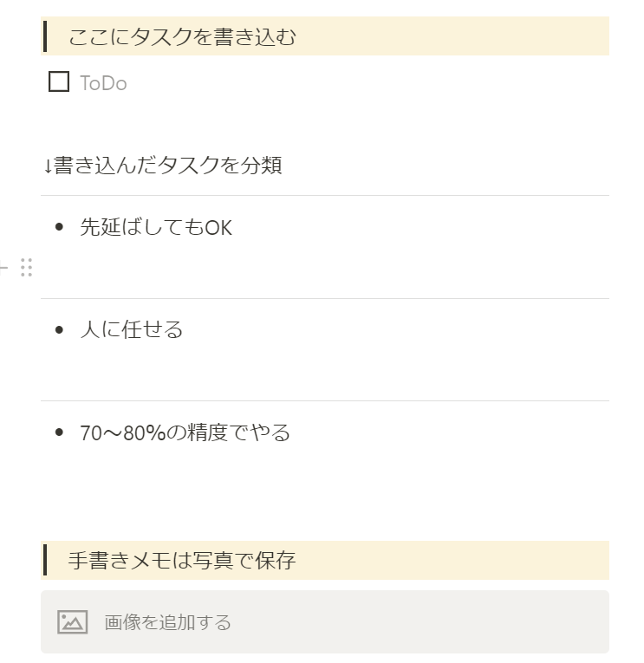
Task: Click the image icon in the add-image block
Action: [x=72, y=622]
